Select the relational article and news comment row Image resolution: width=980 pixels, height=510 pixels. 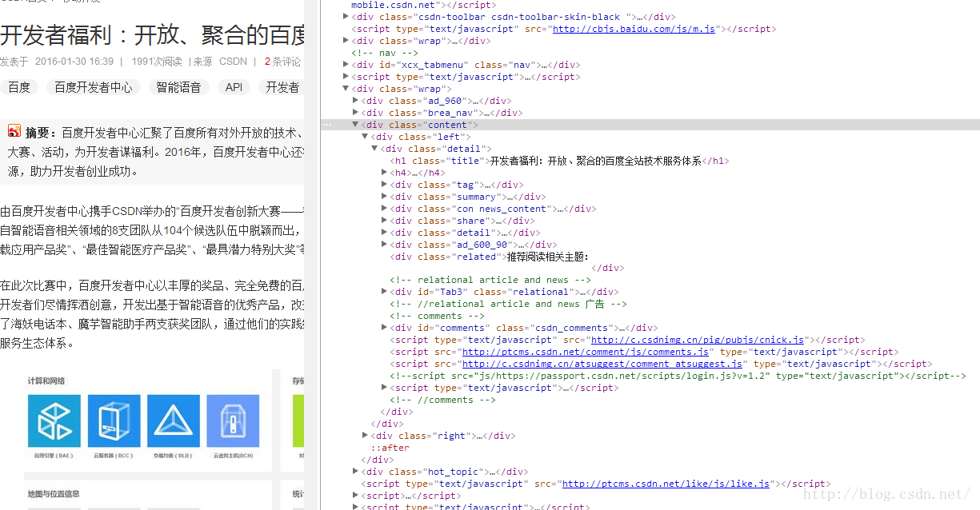tap(490, 280)
